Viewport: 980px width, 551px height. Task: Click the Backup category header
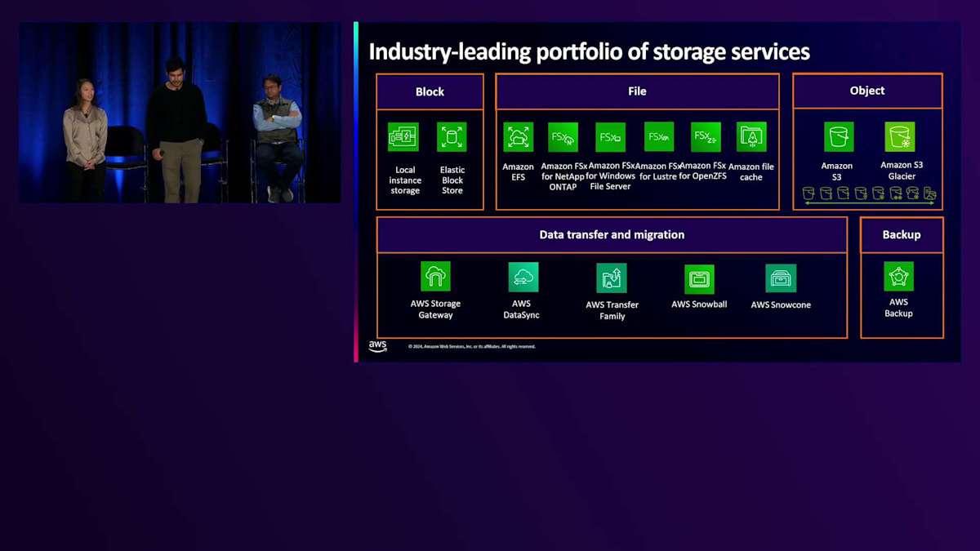pyautogui.click(x=902, y=234)
